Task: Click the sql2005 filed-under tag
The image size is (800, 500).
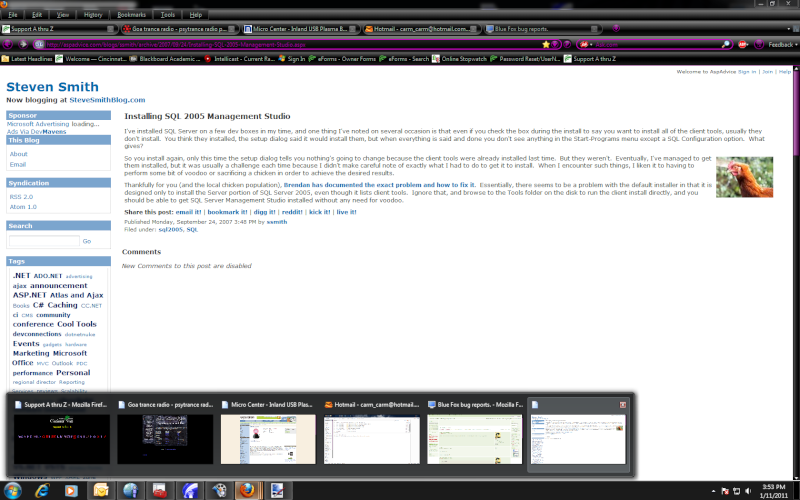Action: (x=170, y=230)
